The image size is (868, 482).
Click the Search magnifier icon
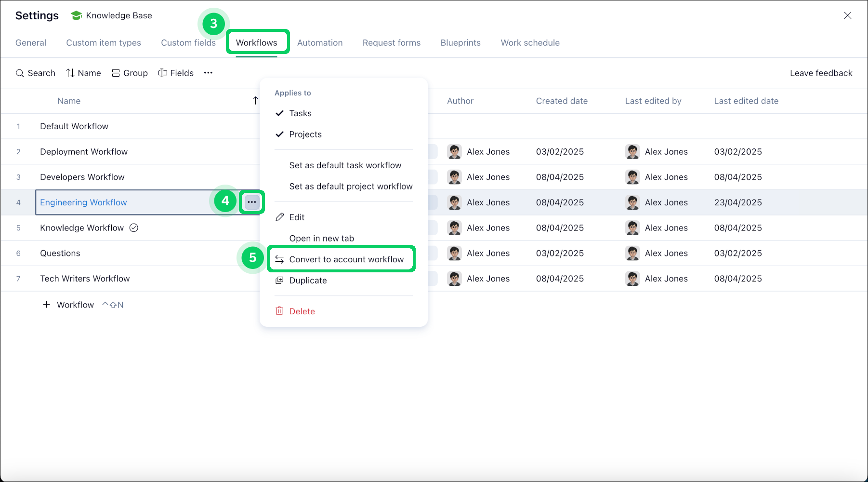click(x=20, y=73)
